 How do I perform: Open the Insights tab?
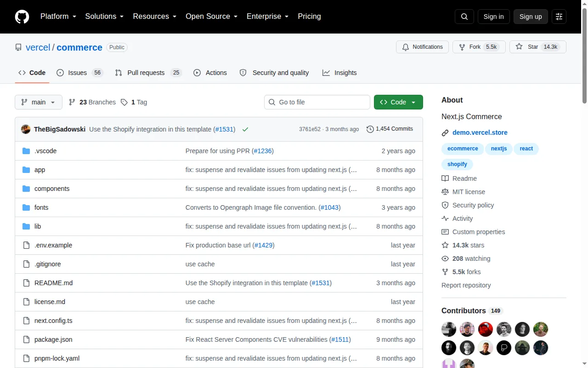339,73
